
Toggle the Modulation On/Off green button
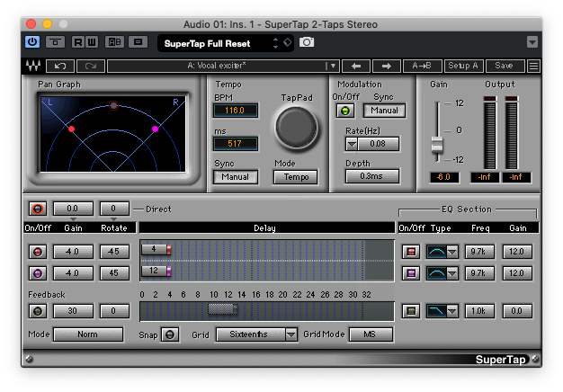coord(345,111)
